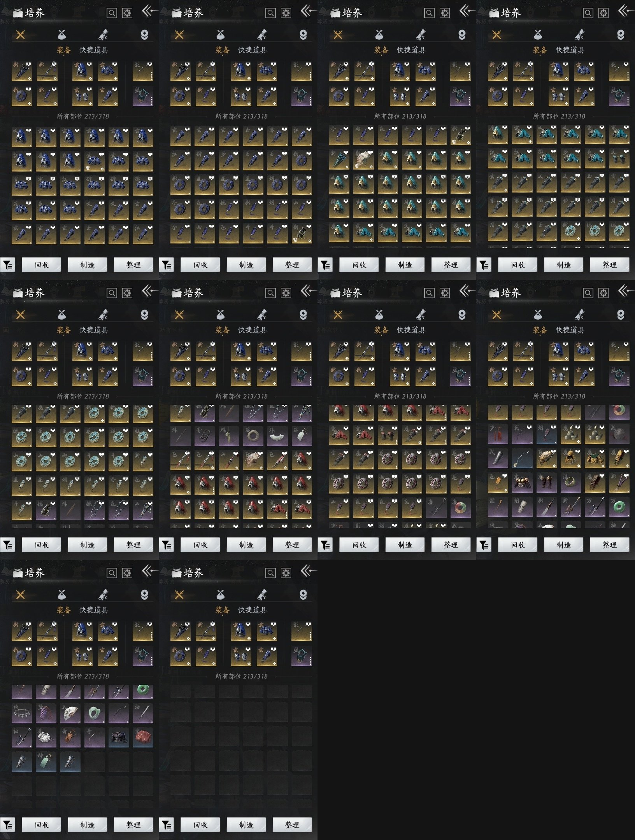Click the search magnifier in the empty-inventory panel

[270, 573]
